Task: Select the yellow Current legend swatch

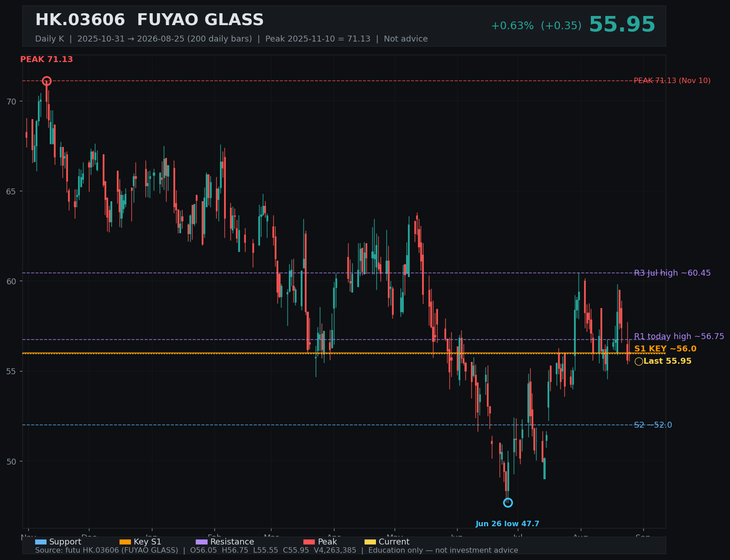Action: [370, 542]
